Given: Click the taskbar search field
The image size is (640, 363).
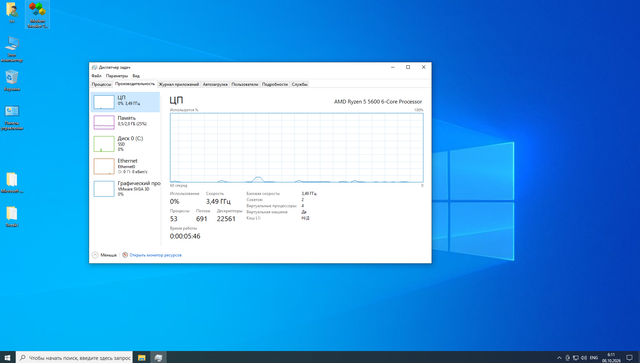Looking at the screenshot, I should 75,357.
